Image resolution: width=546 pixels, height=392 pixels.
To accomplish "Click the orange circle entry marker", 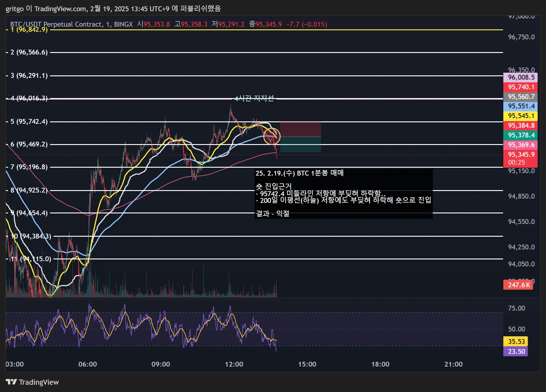I will [272, 136].
